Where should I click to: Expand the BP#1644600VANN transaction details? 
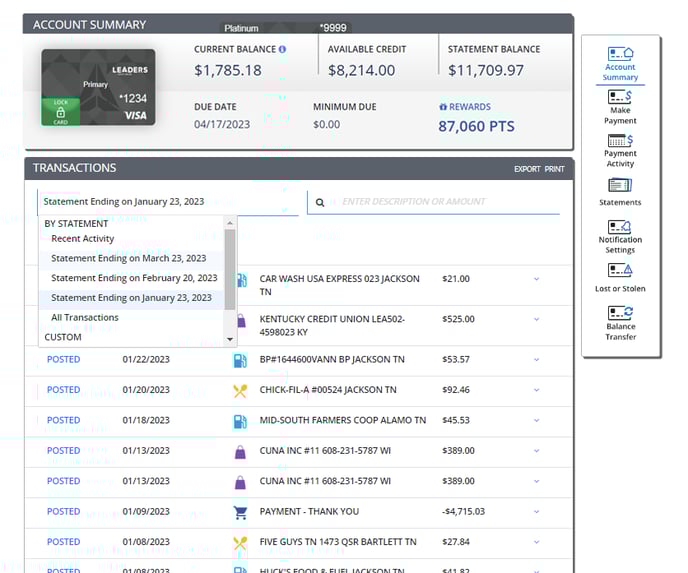coord(536,360)
